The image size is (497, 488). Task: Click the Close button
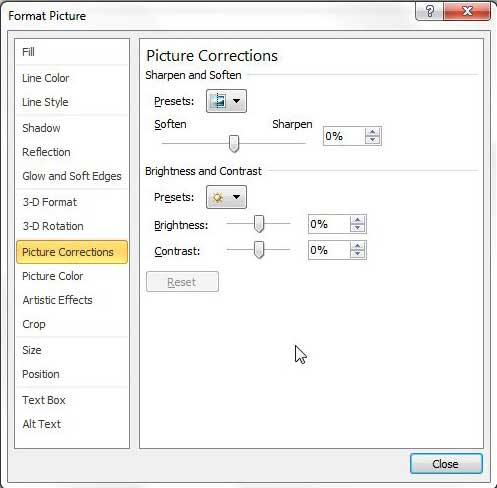click(x=446, y=464)
